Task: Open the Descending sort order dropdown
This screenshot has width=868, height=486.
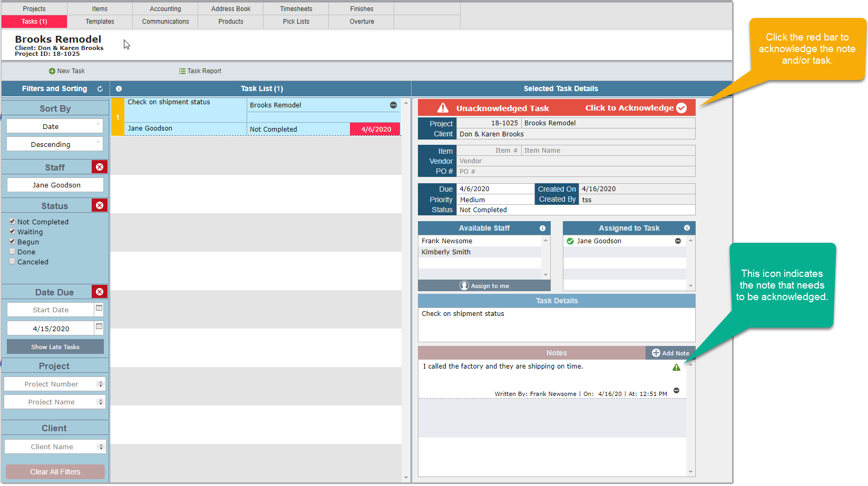Action: pos(55,144)
